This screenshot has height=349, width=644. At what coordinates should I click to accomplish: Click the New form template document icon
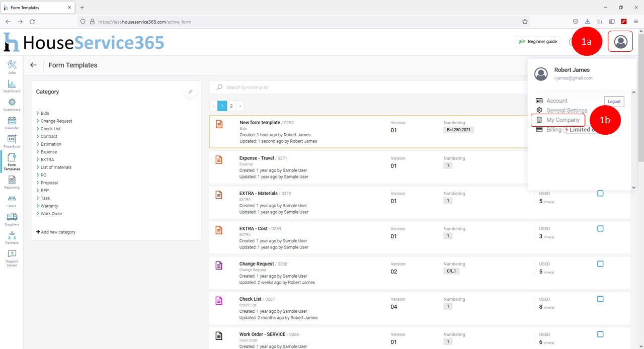click(x=219, y=124)
